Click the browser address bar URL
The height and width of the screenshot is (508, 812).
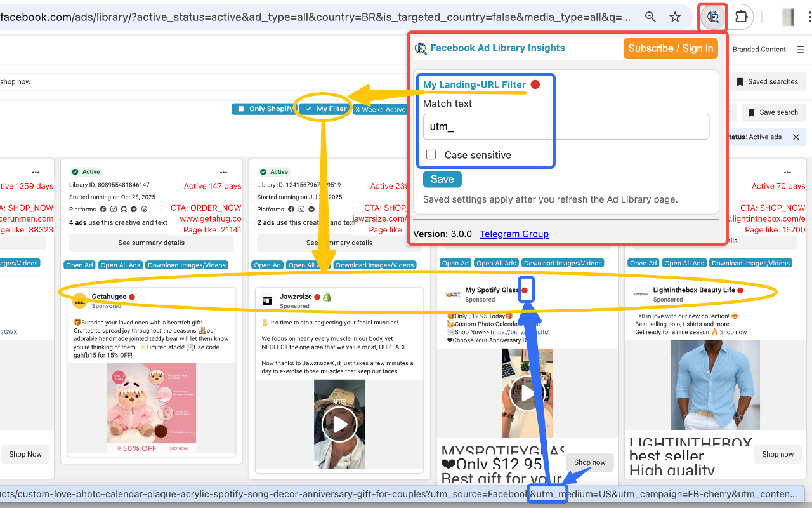point(315,17)
